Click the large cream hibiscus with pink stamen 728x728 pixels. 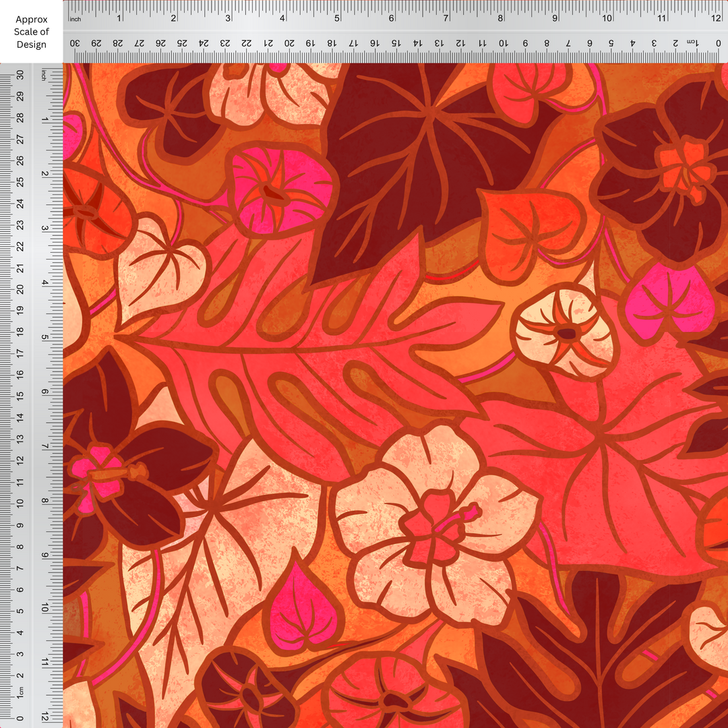point(436,524)
